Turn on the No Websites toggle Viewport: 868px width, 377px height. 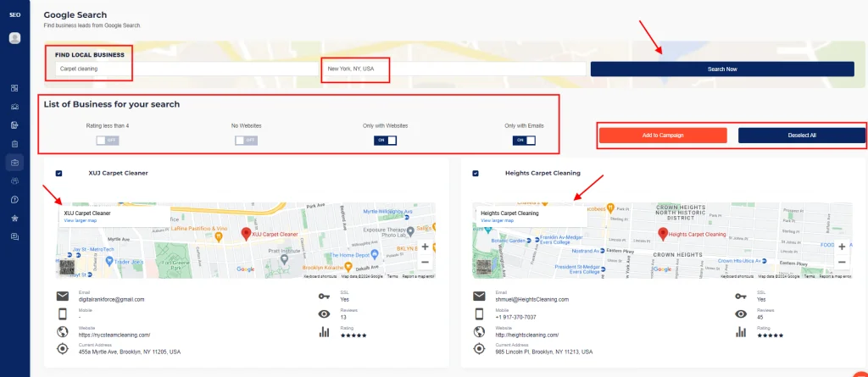[x=246, y=140]
